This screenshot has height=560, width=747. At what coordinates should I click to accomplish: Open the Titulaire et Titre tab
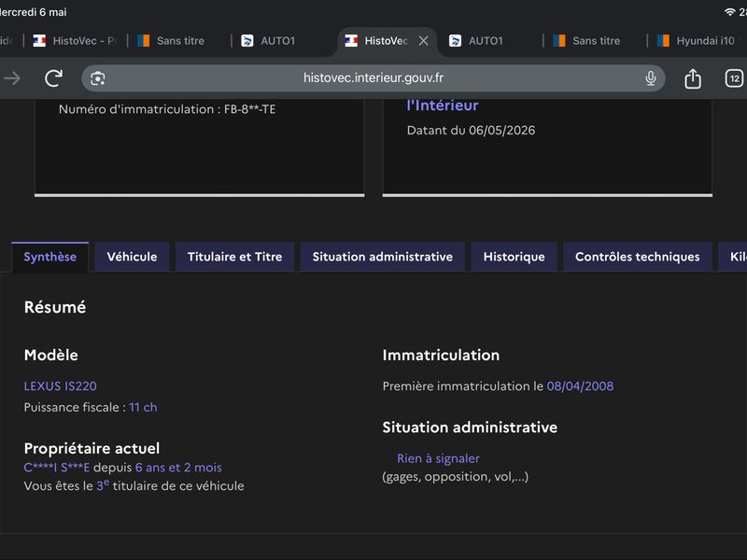point(235,257)
